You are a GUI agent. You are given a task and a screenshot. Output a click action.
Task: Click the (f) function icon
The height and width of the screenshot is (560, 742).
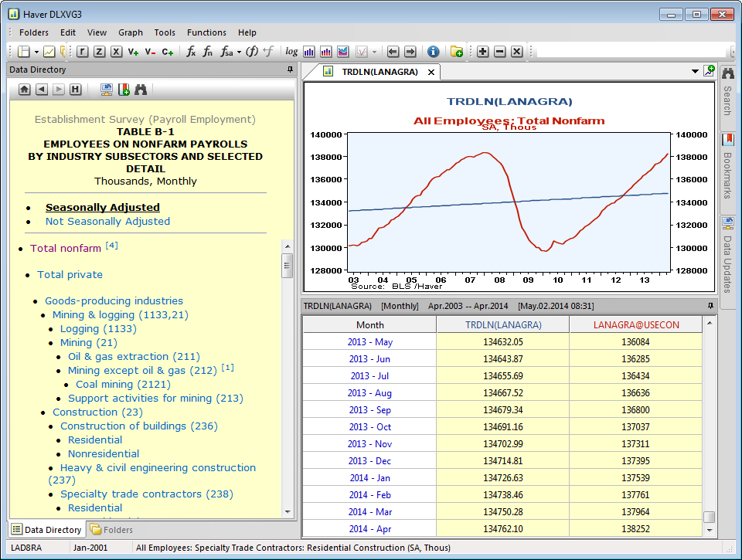pos(252,52)
